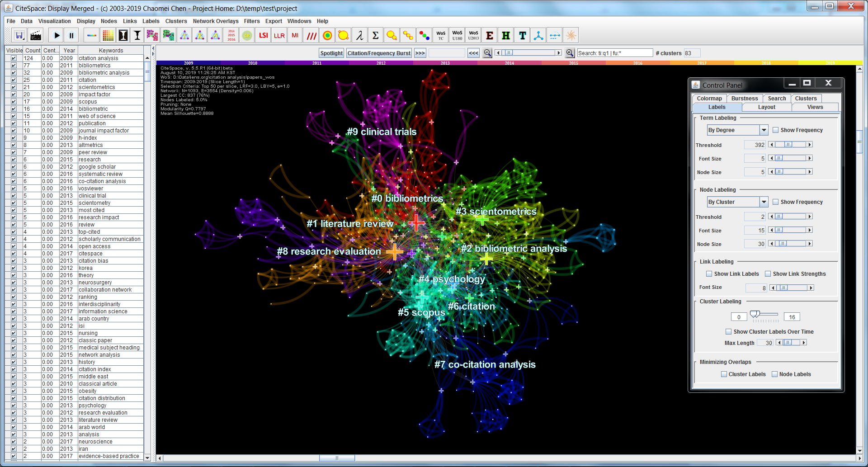The width and height of the screenshot is (868, 467).
Task: Click the >>> forward button
Action: tap(420, 53)
